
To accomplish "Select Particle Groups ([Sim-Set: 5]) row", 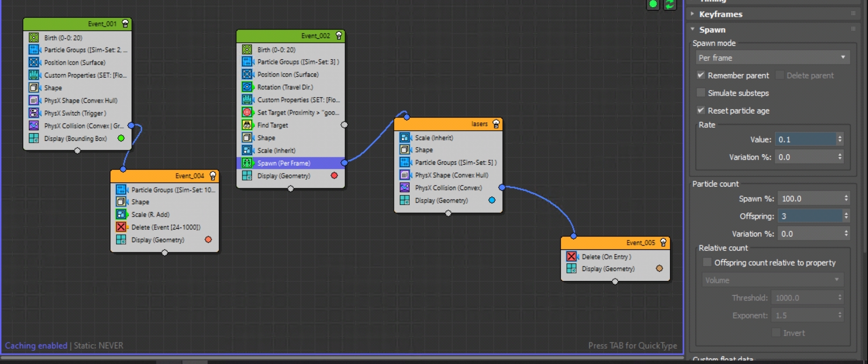I will pyautogui.click(x=448, y=162).
